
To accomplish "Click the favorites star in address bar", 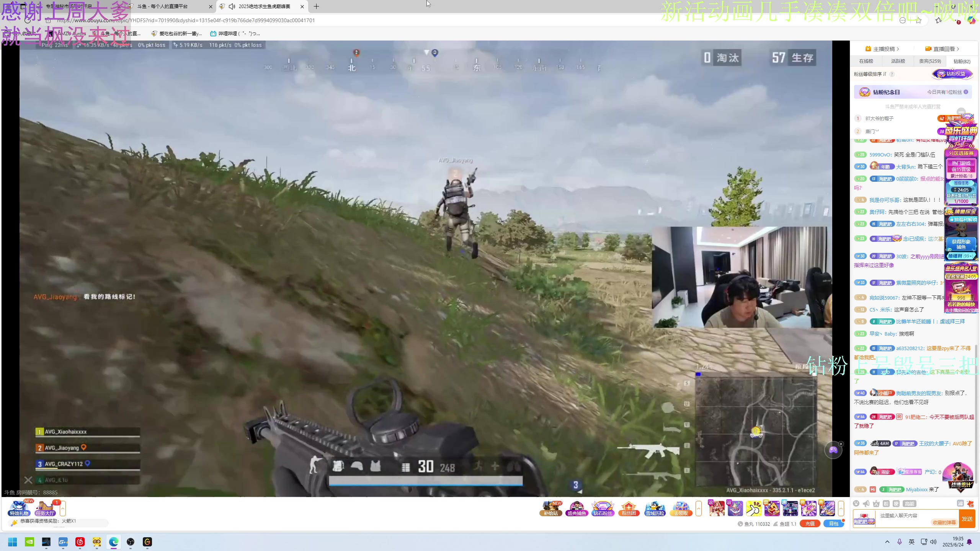I will tap(918, 20).
